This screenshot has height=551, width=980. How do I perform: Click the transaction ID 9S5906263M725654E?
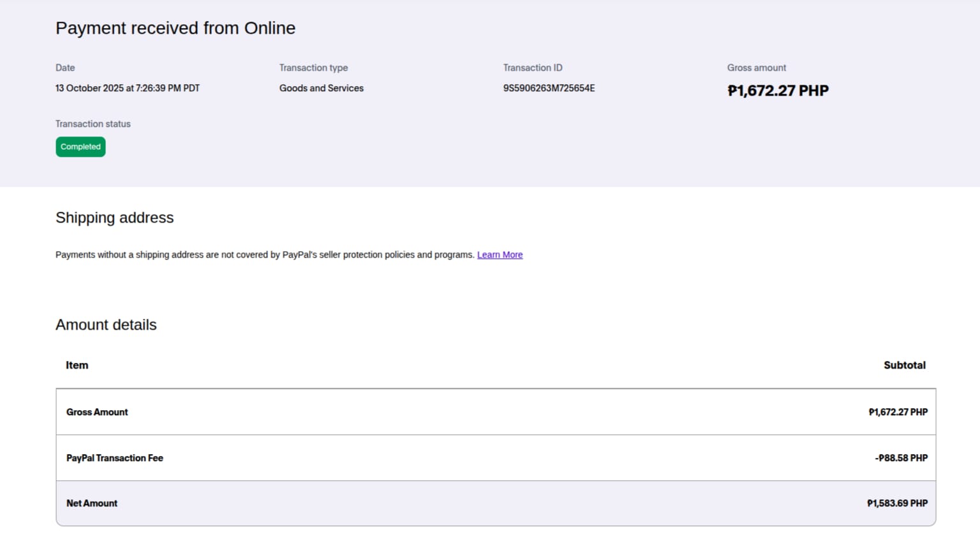(549, 88)
